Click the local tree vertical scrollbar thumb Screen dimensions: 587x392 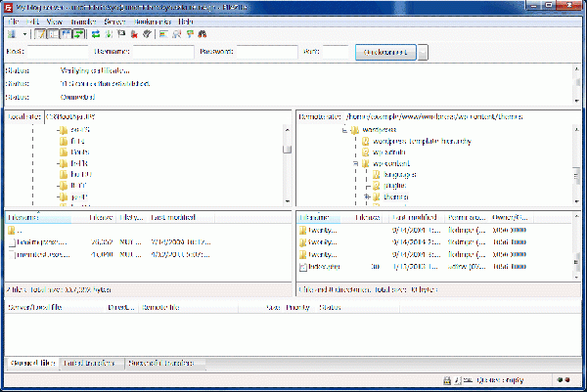click(x=287, y=150)
